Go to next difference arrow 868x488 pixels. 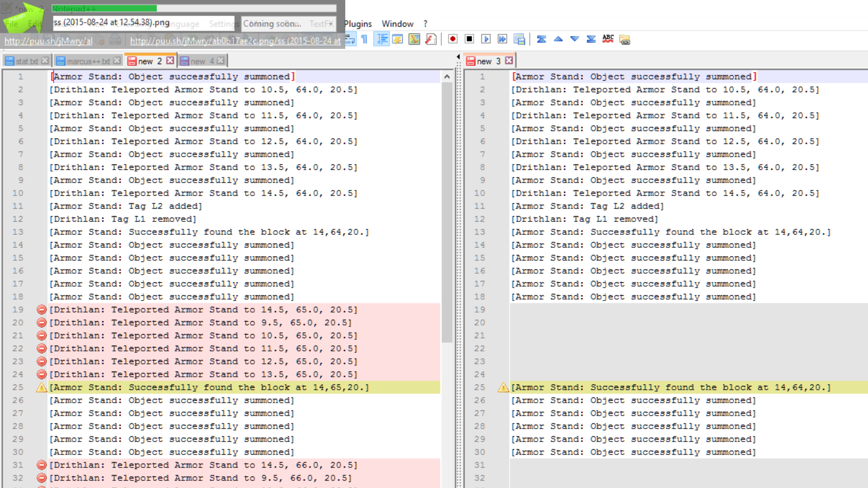(x=575, y=39)
